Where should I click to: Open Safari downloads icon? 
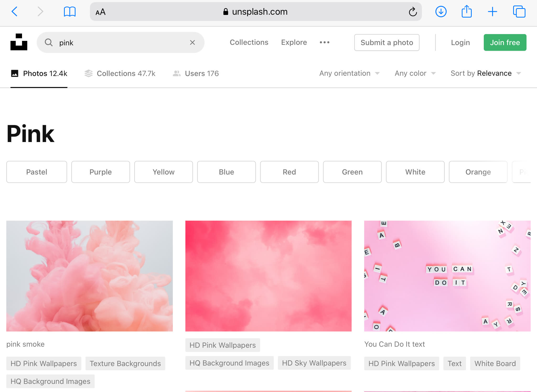pyautogui.click(x=441, y=12)
